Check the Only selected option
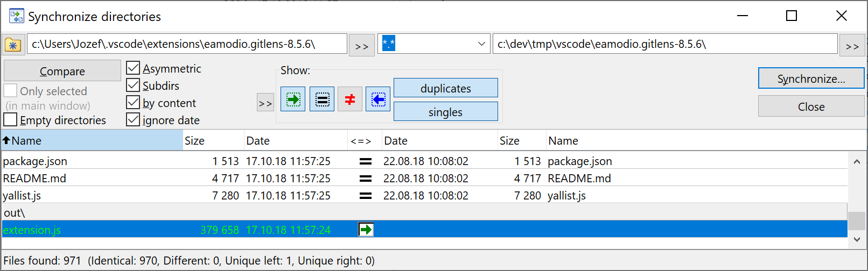The image size is (868, 271). [10, 90]
